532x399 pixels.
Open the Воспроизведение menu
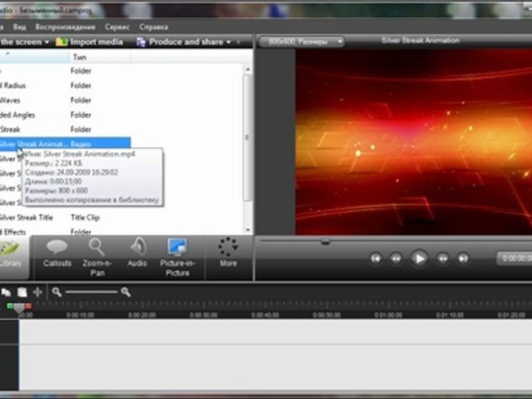pos(65,27)
